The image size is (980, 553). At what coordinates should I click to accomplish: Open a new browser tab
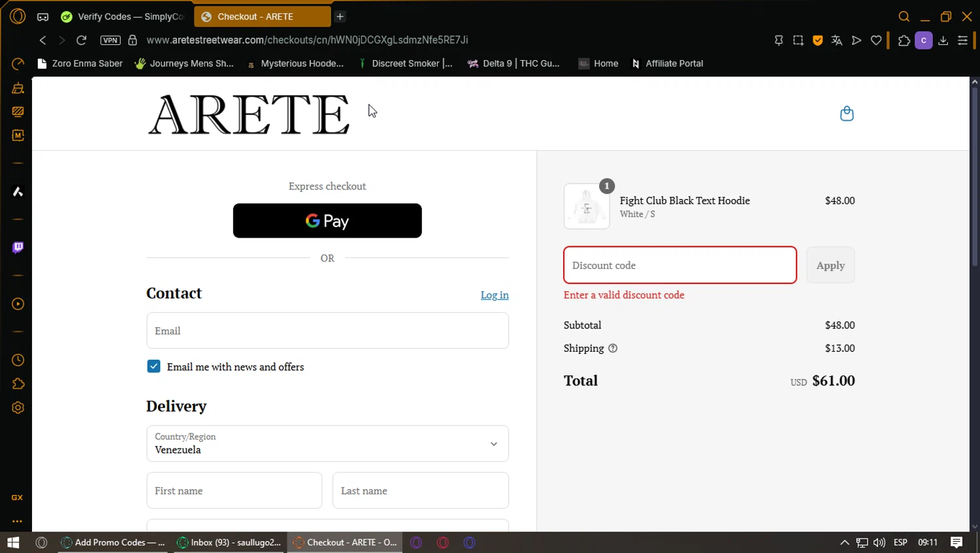[340, 17]
